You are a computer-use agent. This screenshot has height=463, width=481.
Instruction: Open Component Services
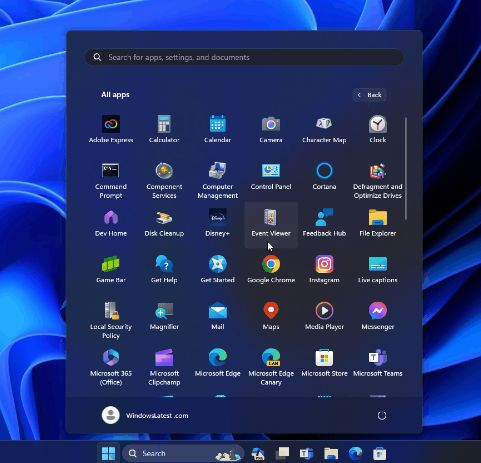(164, 181)
